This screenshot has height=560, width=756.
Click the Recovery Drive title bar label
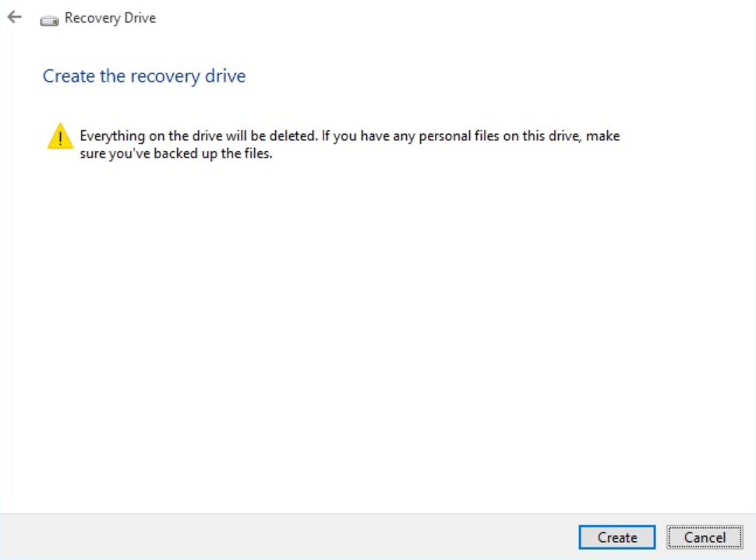click(110, 18)
